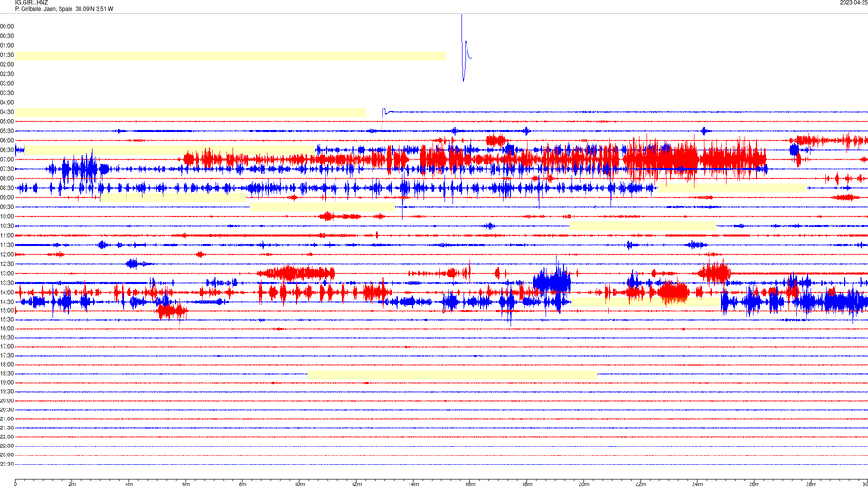Select the 10:30 time row label
This screenshot has width=868, height=488.
click(x=7, y=226)
